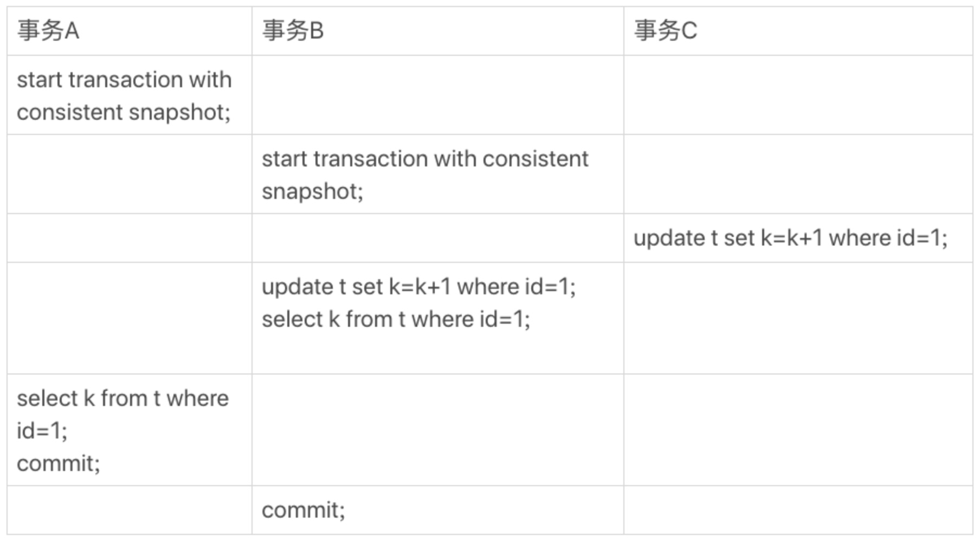Click the 事务A header cell
980x542 pixels.
[130, 31]
